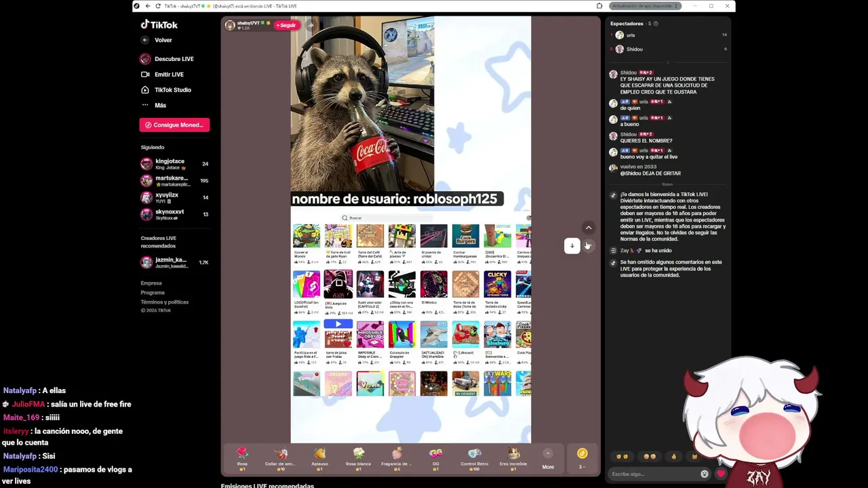
Task: Open the emoji picker in the chat box
Action: [x=705, y=474]
